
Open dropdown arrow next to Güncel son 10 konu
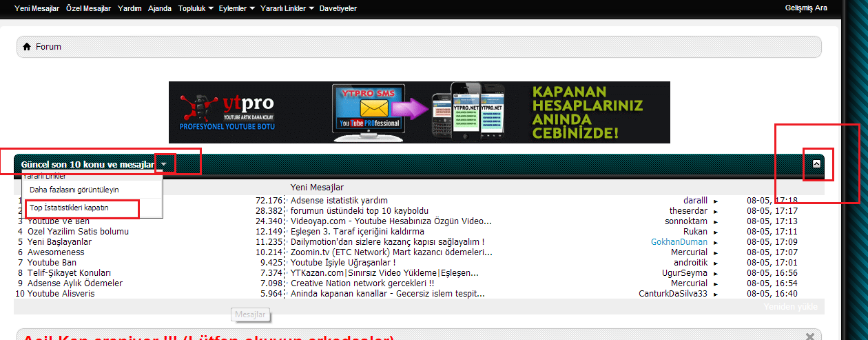click(x=163, y=165)
